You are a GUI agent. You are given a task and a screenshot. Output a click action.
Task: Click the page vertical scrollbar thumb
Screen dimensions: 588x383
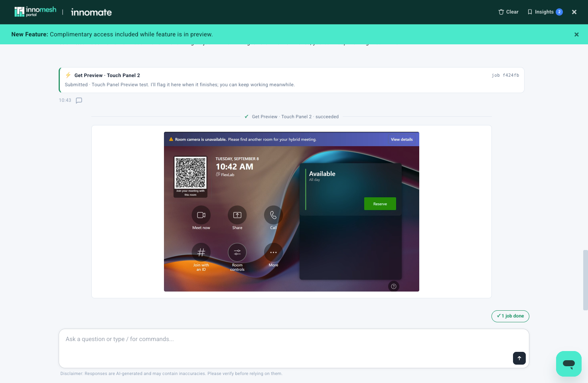click(585, 280)
